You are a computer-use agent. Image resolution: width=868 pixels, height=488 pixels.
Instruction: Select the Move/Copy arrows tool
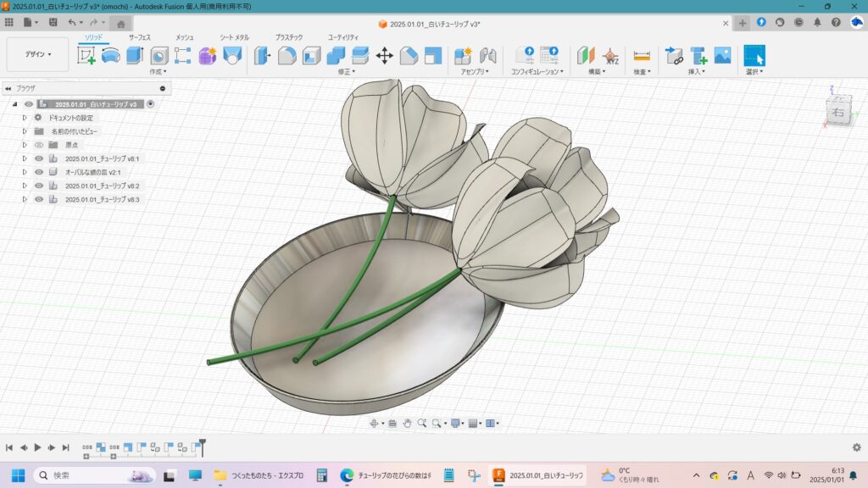(x=384, y=56)
